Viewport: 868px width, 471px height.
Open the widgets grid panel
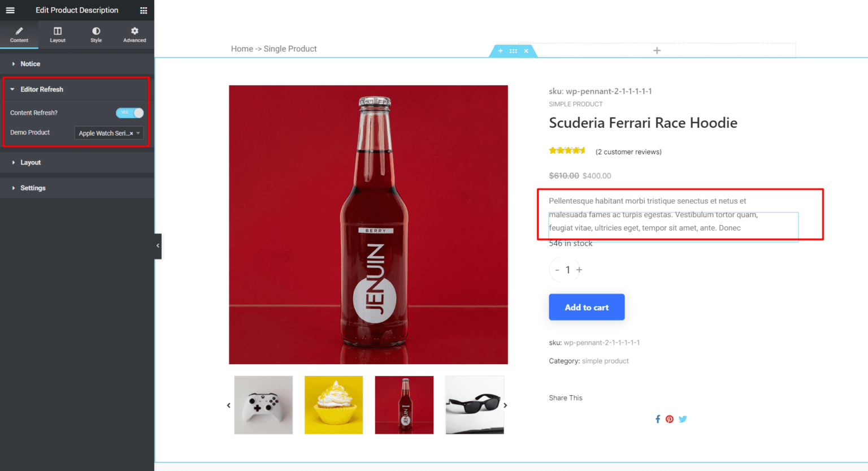tap(144, 10)
